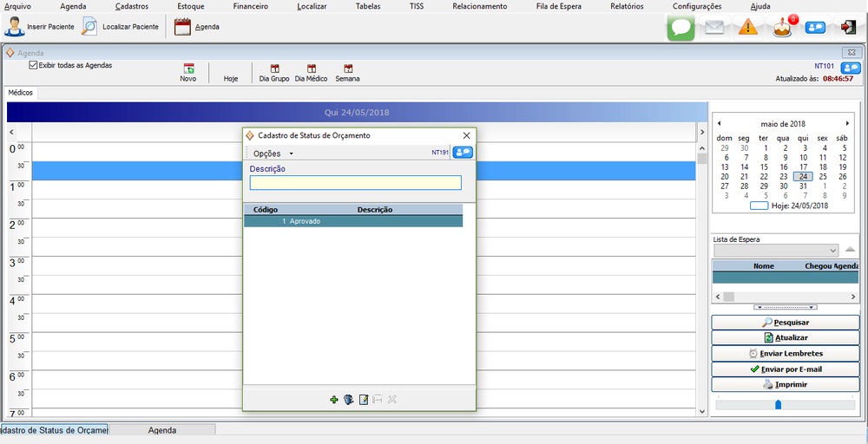Click the green plus add icon
This screenshot has width=868, height=444.
click(334, 399)
